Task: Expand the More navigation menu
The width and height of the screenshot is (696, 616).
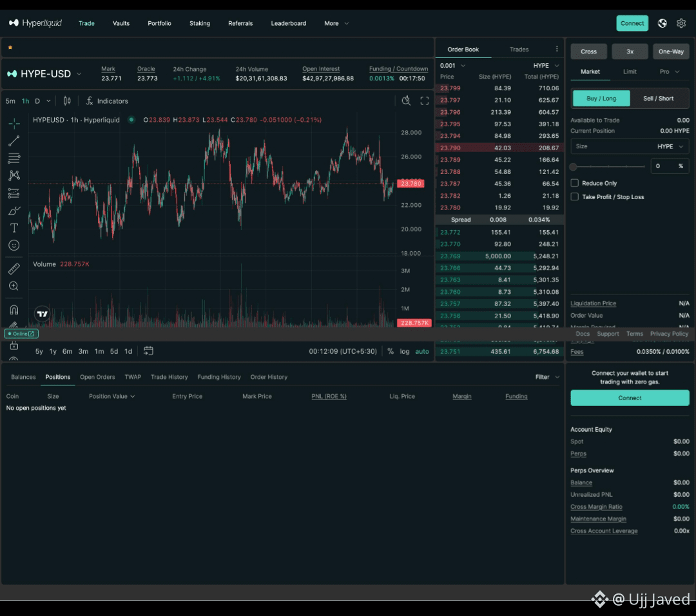Action: [x=336, y=23]
